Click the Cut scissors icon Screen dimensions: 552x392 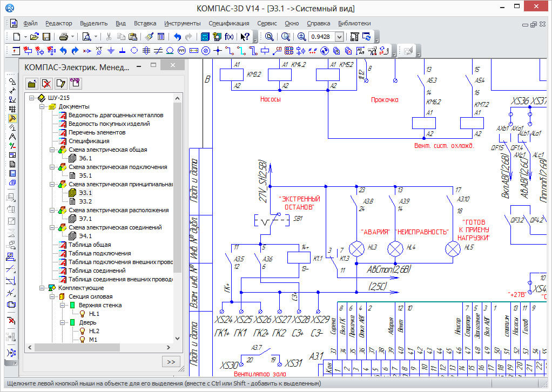pos(109,37)
